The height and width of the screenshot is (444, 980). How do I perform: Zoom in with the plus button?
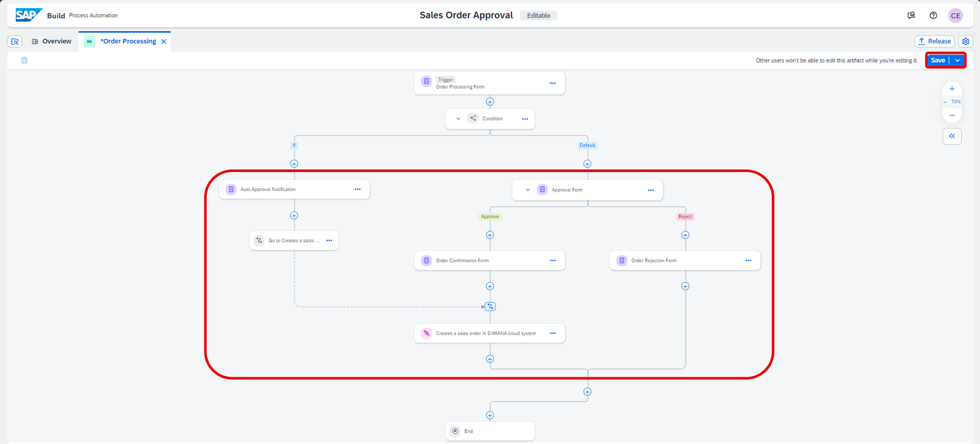pyautogui.click(x=951, y=88)
